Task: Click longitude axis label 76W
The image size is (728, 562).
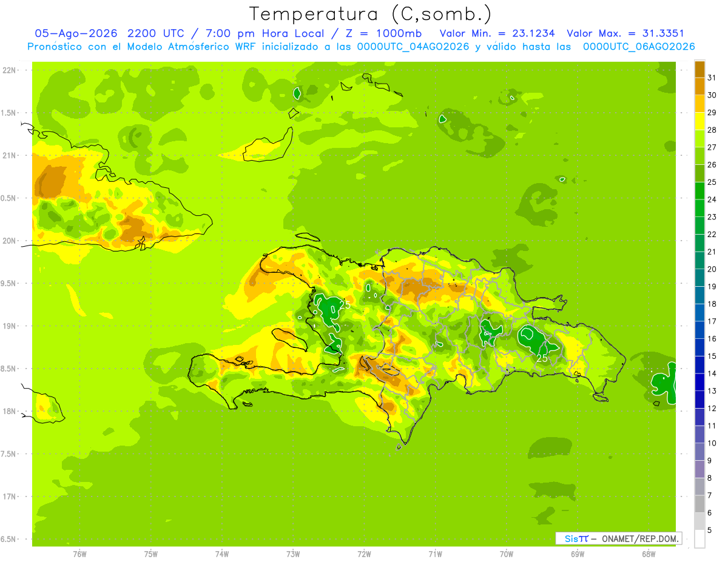Action: tap(79, 554)
